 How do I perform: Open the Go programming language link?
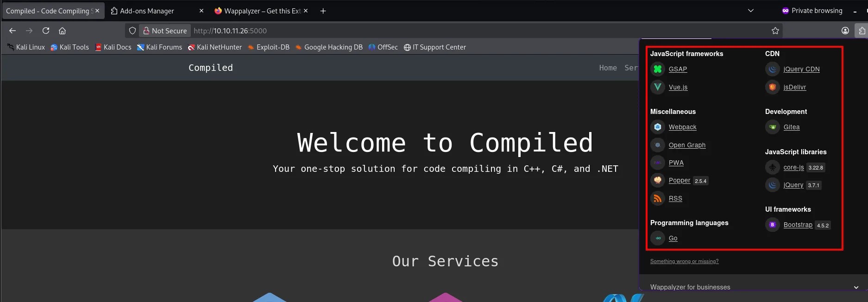point(673,238)
